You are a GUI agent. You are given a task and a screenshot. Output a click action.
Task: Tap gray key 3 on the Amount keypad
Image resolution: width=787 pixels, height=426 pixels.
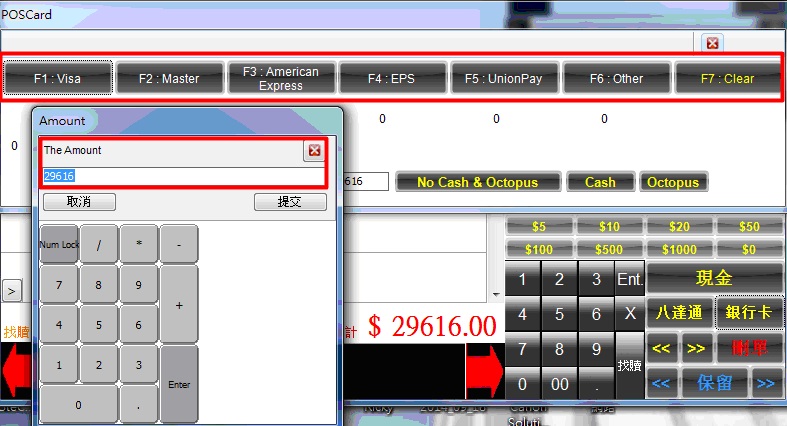139,365
